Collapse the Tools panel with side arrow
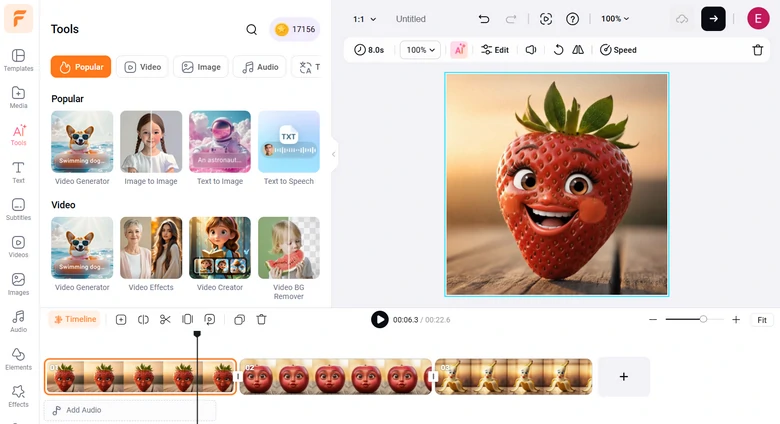 tap(333, 154)
